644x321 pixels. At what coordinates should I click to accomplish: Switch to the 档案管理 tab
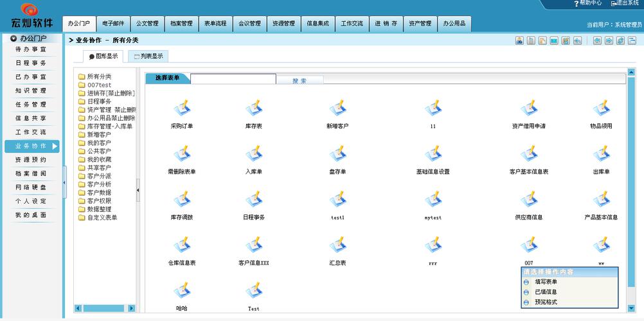pyautogui.click(x=181, y=23)
